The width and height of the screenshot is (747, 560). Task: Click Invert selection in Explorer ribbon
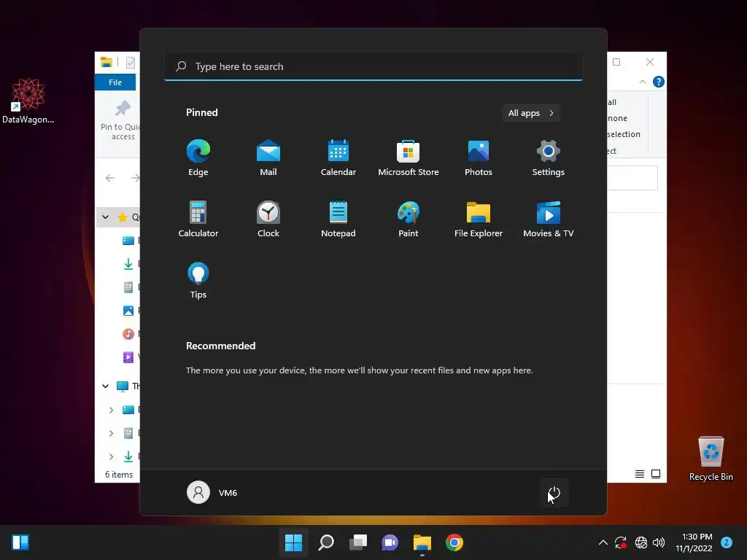click(x=624, y=134)
